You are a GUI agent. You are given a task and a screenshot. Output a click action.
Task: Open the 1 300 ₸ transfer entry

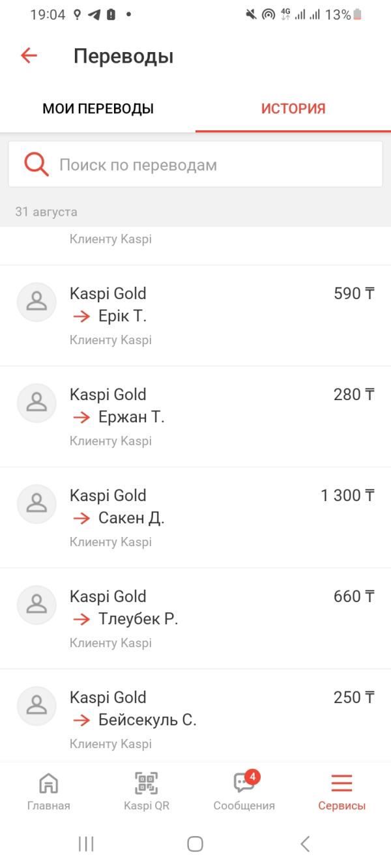coord(195,518)
